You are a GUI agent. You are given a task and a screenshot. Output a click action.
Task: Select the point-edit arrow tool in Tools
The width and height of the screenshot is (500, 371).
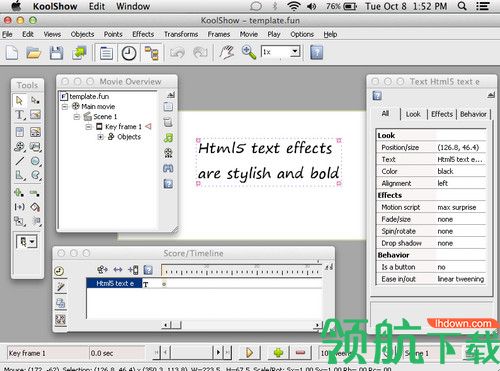point(35,100)
